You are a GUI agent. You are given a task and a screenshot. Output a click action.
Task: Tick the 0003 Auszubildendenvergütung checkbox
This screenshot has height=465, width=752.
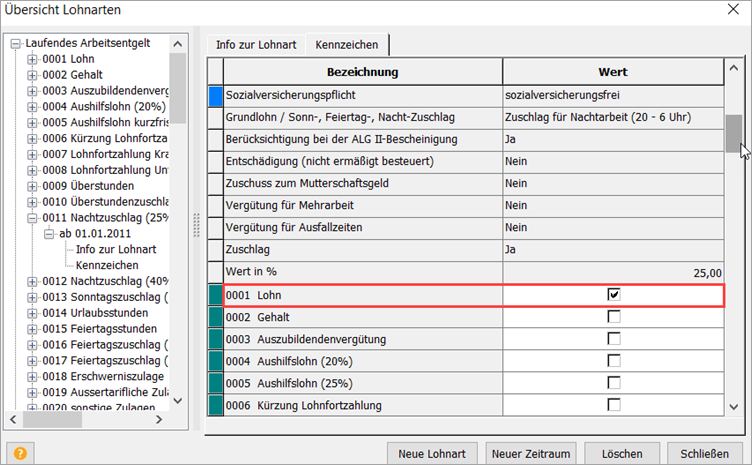pos(614,339)
